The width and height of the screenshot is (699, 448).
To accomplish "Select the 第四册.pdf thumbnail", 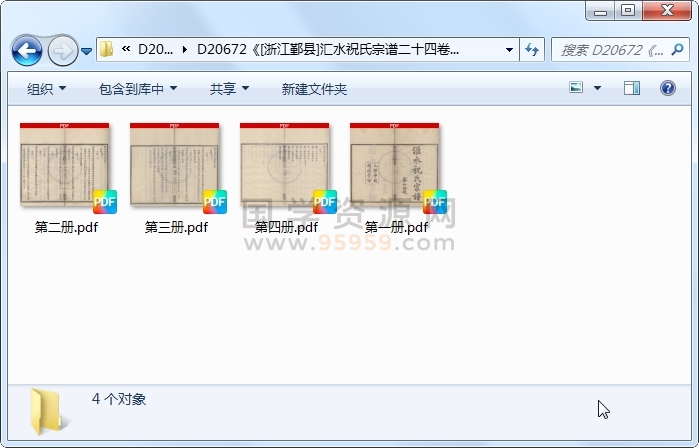I will click(x=284, y=164).
